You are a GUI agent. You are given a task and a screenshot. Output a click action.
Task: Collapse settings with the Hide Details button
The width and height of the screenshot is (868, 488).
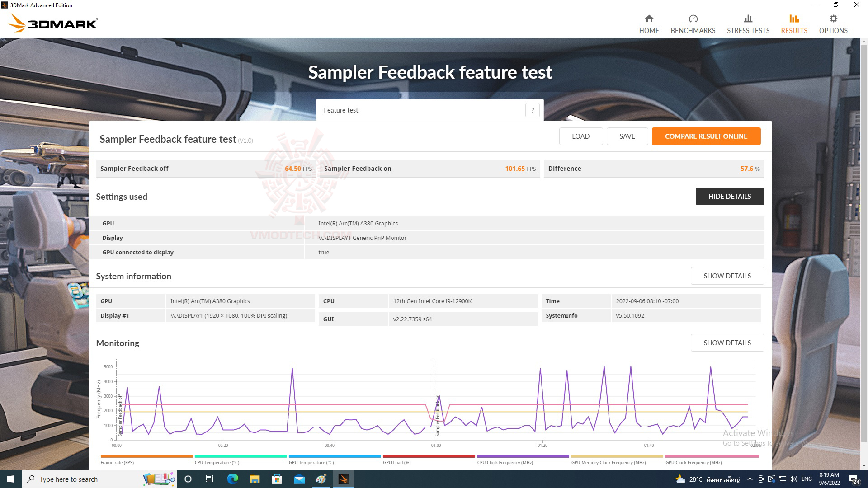click(x=729, y=197)
